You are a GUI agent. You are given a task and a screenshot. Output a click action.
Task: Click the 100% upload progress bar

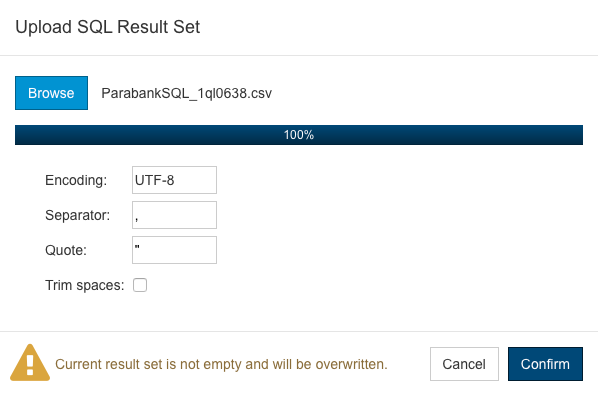tap(299, 135)
